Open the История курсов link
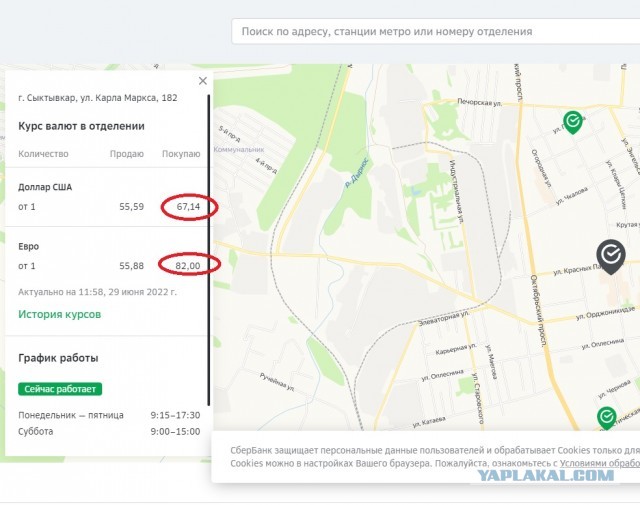 [x=60, y=314]
